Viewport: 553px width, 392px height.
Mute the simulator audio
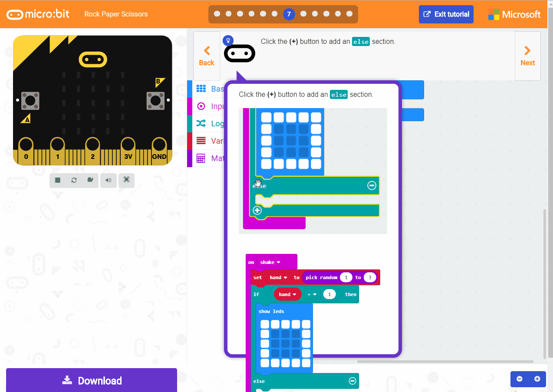(x=108, y=180)
